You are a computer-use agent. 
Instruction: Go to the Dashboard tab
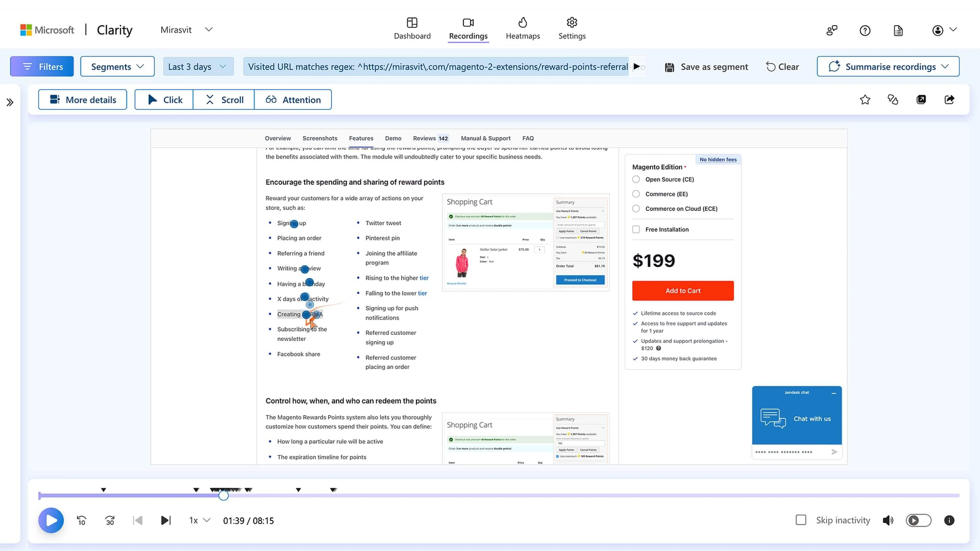(x=412, y=29)
